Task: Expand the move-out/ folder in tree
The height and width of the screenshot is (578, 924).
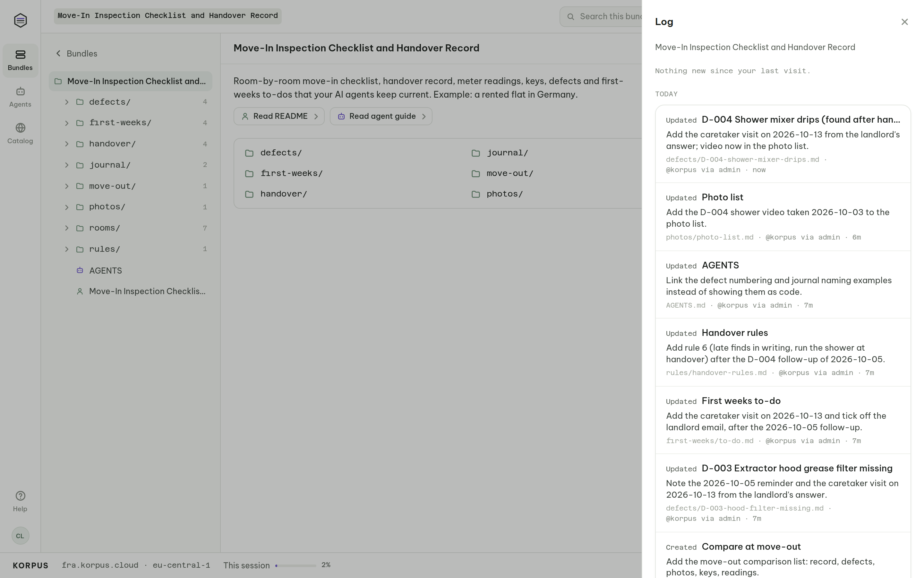Action: (x=67, y=186)
